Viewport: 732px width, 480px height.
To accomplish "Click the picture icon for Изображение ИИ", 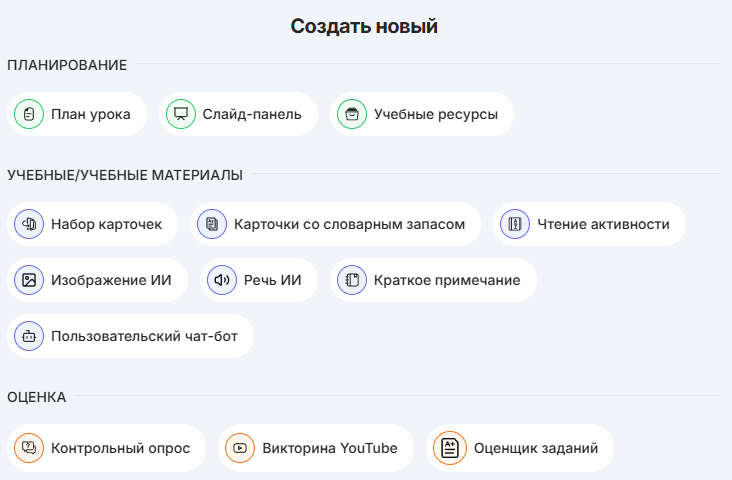I will [x=29, y=280].
